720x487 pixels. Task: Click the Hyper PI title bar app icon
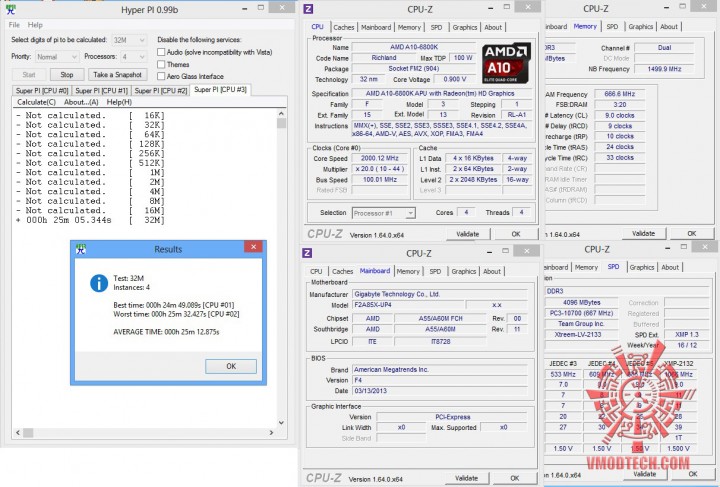10,9
